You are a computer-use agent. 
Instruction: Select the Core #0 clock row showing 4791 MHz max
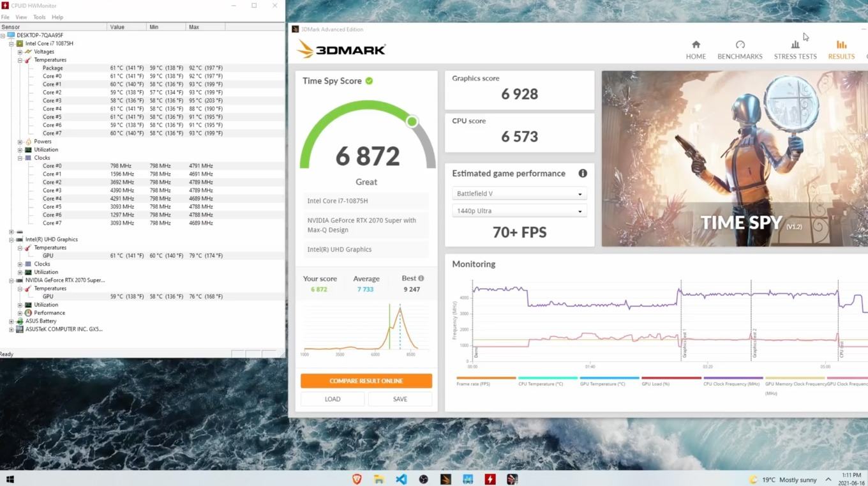click(142, 166)
